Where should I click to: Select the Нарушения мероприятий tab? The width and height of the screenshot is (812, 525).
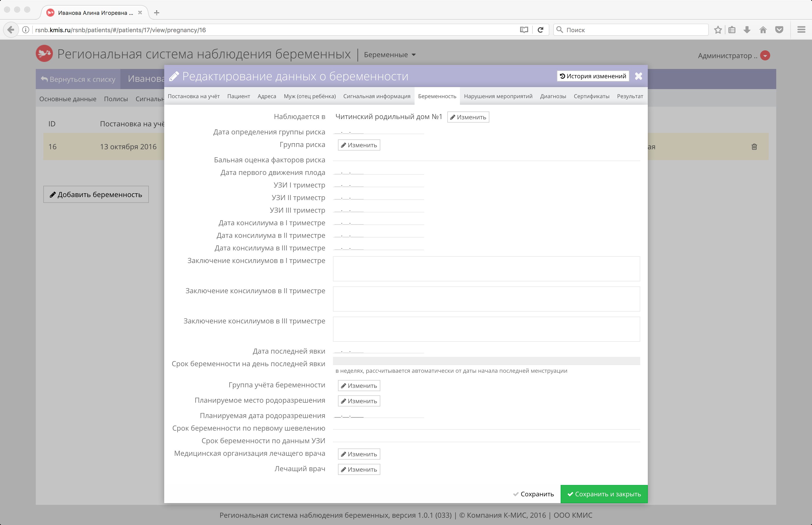pyautogui.click(x=498, y=96)
